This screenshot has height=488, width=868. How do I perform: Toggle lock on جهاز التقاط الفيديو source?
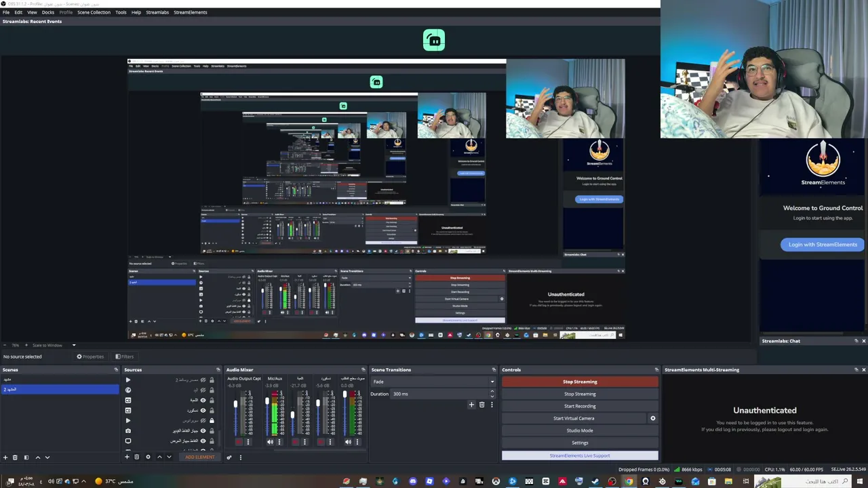pyautogui.click(x=212, y=431)
